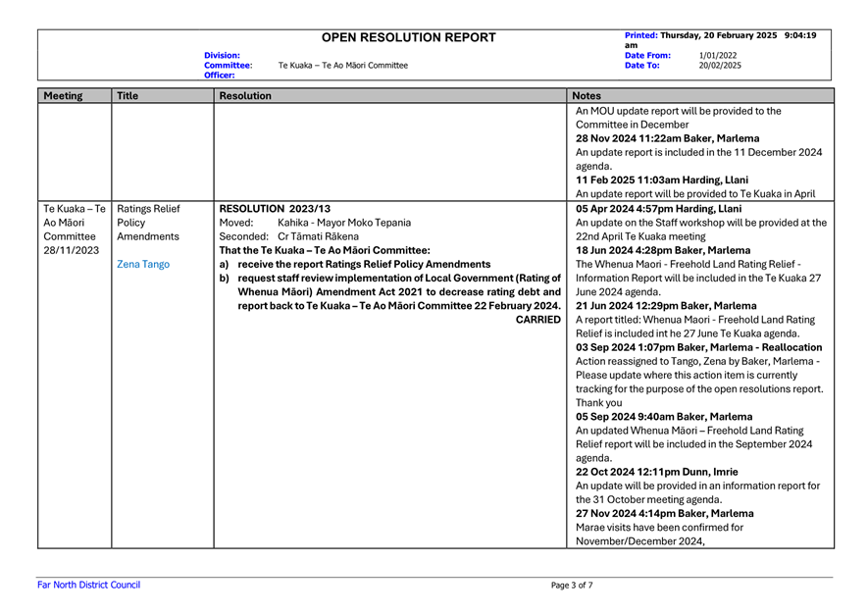The width and height of the screenshot is (868, 614).
Task: Click the Zena Tango officer link
Action: (x=142, y=265)
